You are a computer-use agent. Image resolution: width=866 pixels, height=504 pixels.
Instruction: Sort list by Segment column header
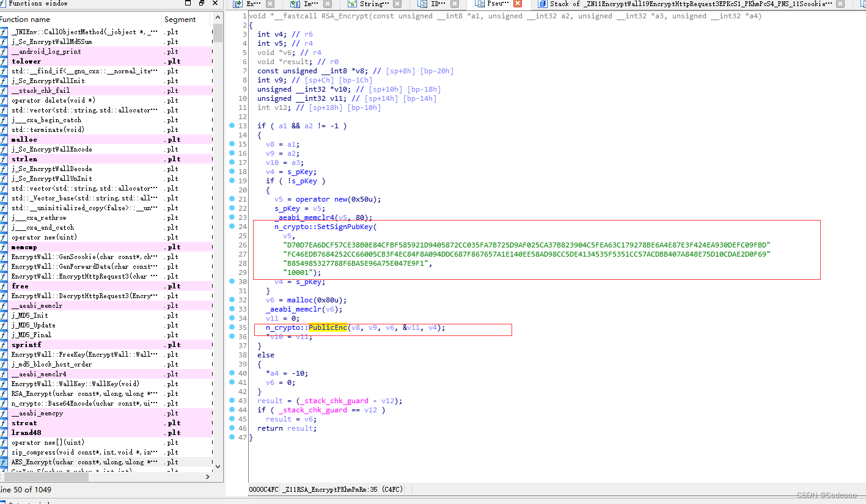pyautogui.click(x=187, y=20)
